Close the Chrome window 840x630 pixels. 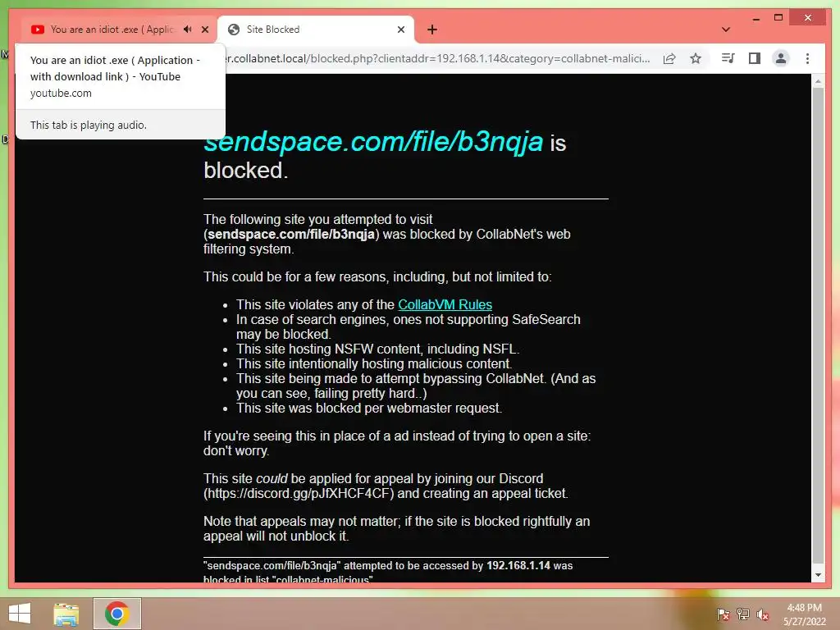click(x=808, y=18)
